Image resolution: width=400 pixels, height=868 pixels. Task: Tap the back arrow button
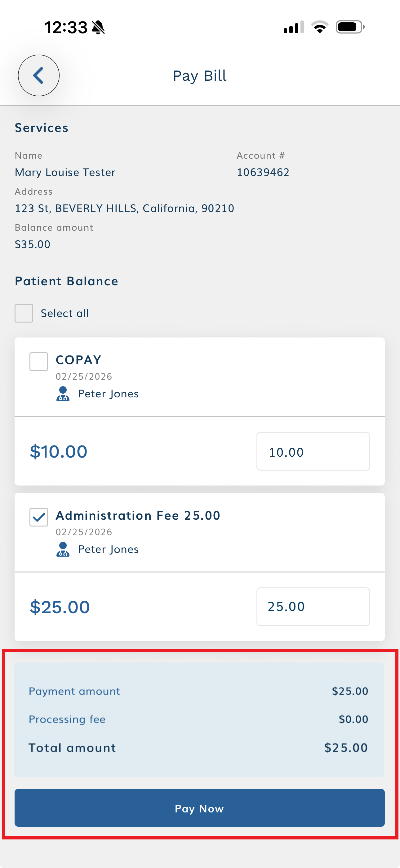coord(39,75)
